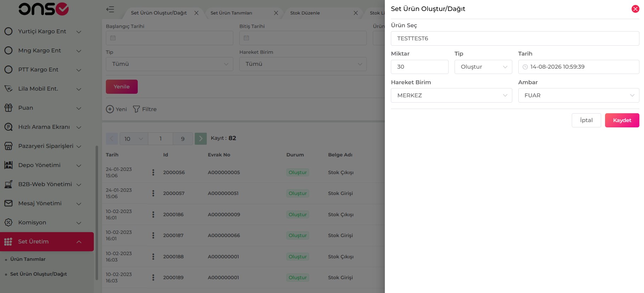The width and height of the screenshot is (644, 293).
Task: Click Evrak No A000000051
Action: pos(223,193)
